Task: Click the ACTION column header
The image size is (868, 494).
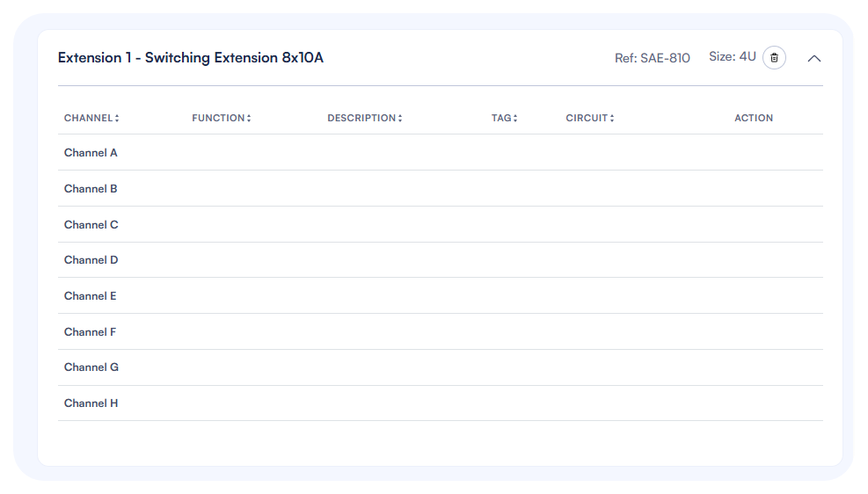Action: [754, 118]
